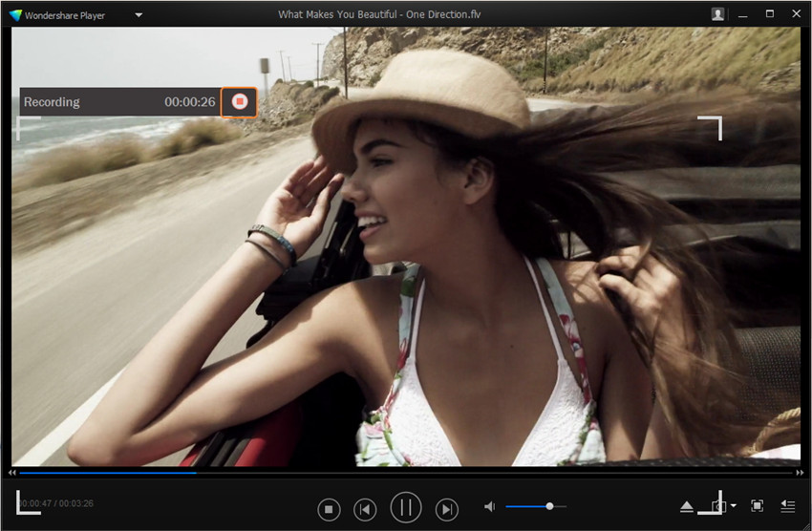The width and height of the screenshot is (812, 531).
Task: Click the eject/open file icon
Action: 687,506
